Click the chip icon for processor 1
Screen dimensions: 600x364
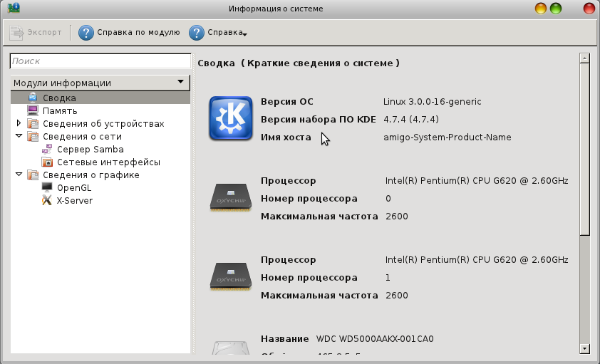[x=231, y=276]
